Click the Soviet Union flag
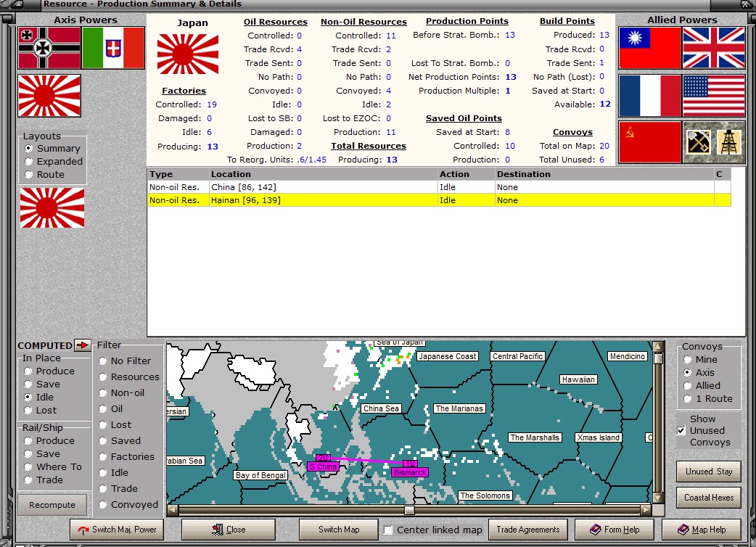756x547 pixels. 649,142
